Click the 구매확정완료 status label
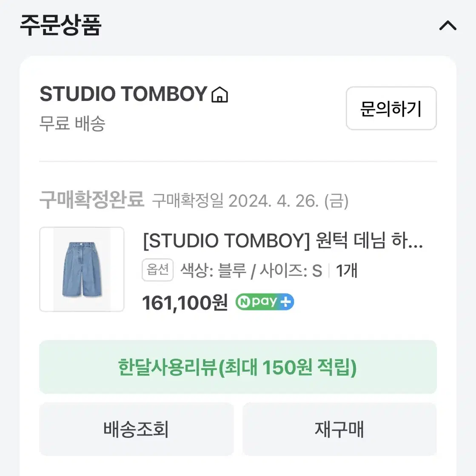The height and width of the screenshot is (476, 476). pyautogui.click(x=92, y=200)
